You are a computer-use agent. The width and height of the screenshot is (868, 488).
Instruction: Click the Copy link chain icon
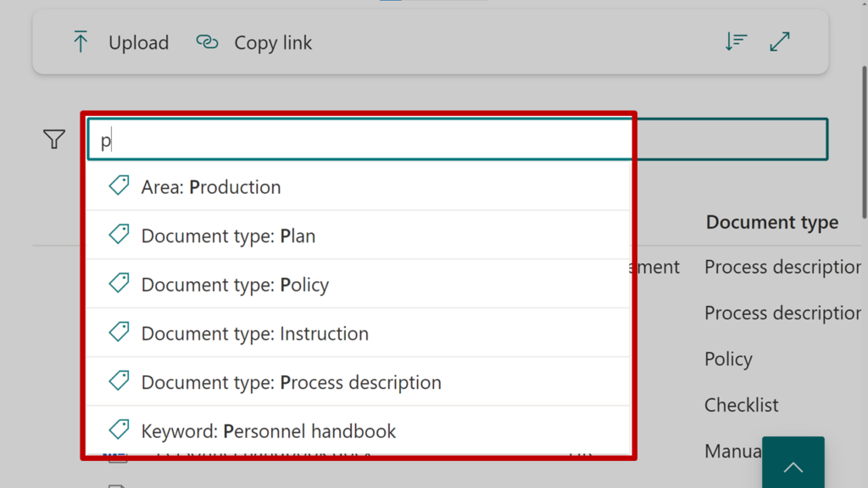click(207, 42)
